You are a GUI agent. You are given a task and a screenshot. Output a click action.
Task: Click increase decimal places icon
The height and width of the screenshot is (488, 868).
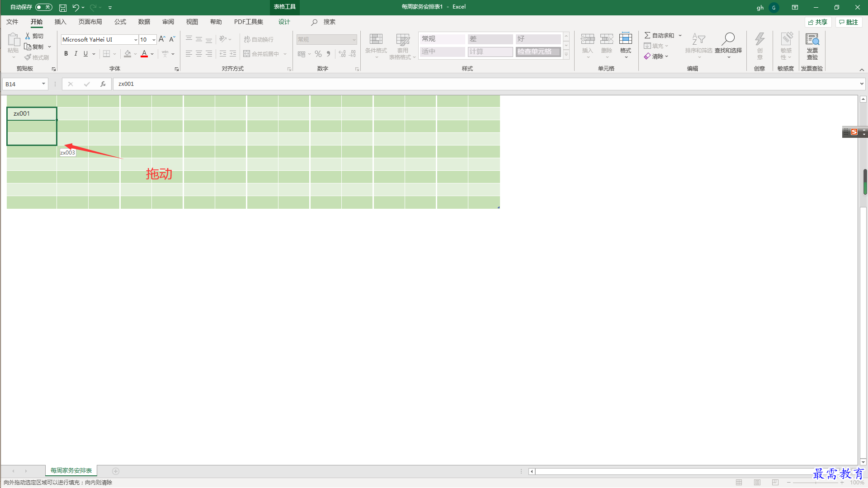click(342, 54)
